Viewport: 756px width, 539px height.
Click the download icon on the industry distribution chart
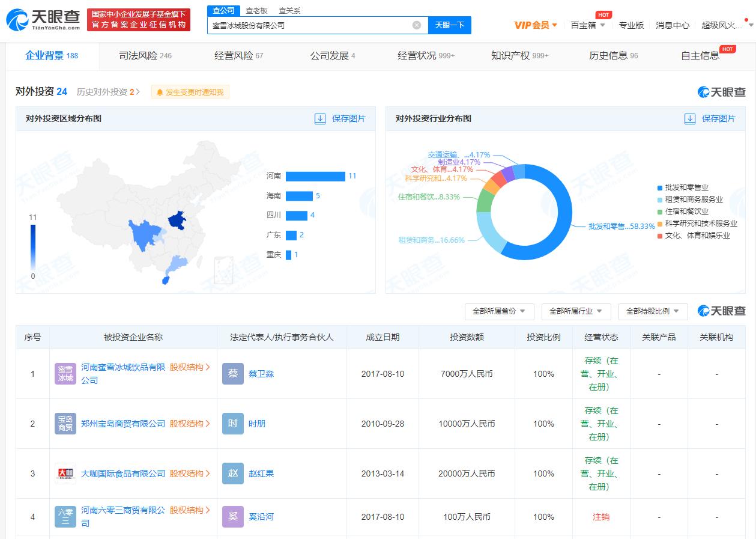click(689, 118)
